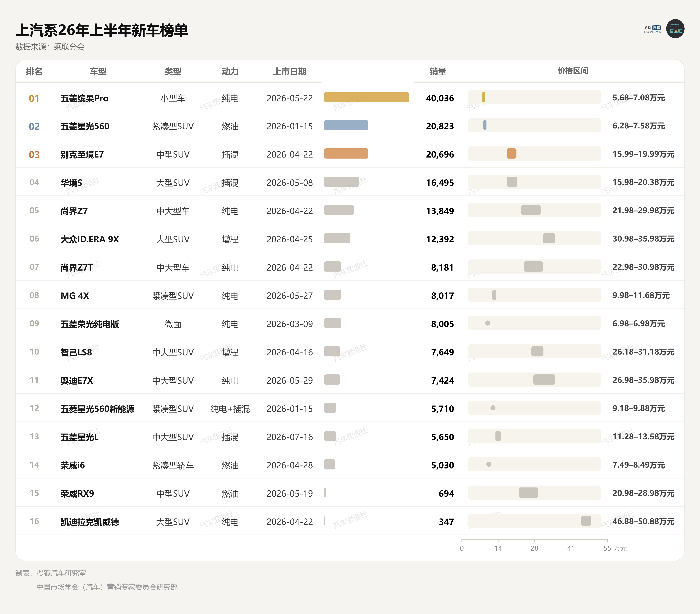
Task: Click the 五菱缤果Pro model name
Action: pyautogui.click(x=84, y=99)
